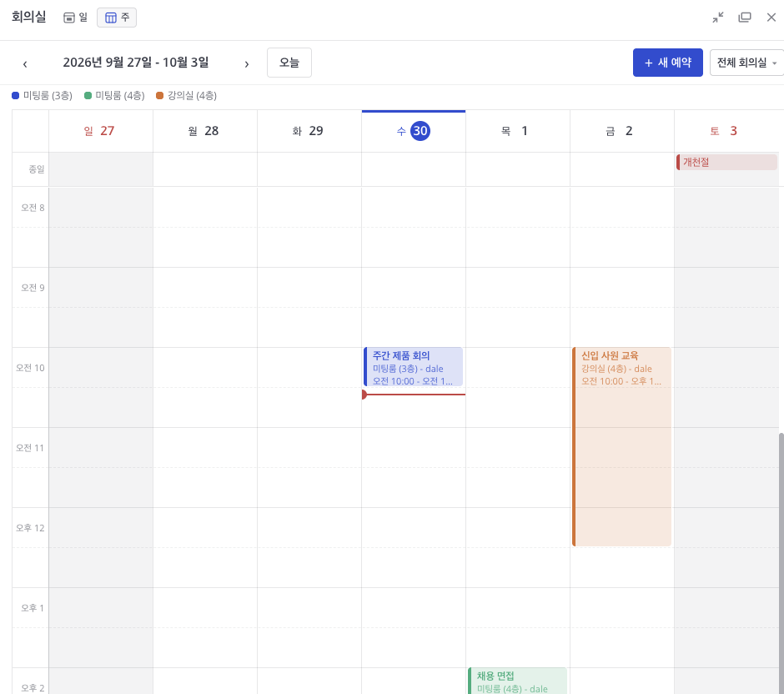Open the 주간 제품 회의 event
The height and width of the screenshot is (694, 784).
414,367
